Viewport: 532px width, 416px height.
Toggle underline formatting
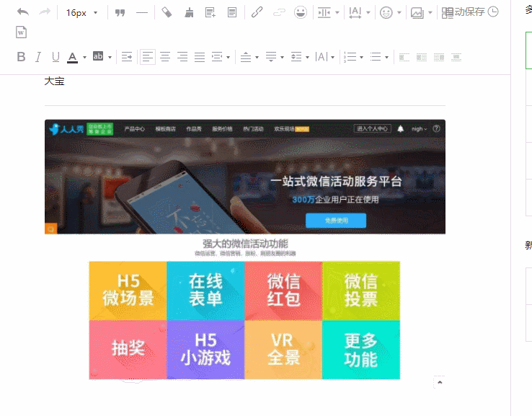click(x=56, y=57)
